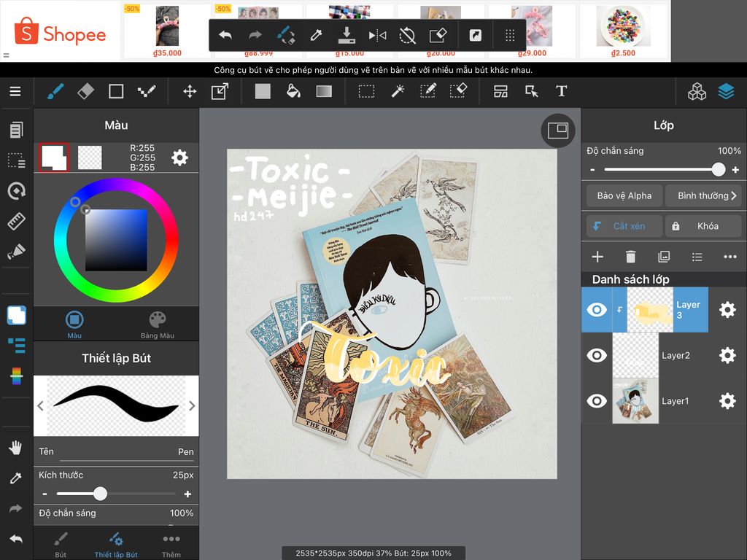Viewport: 747px width, 560px height.
Task: Open the ruler tool in the left sidebar
Action: 16,222
